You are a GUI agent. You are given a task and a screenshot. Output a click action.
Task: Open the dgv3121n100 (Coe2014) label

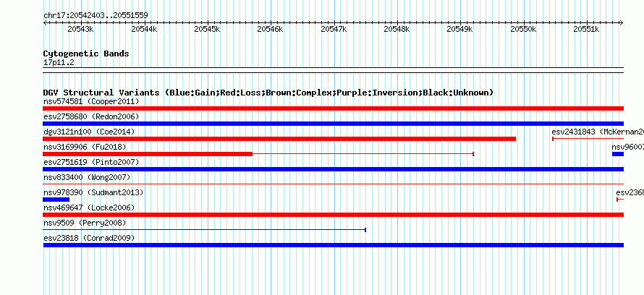(89, 132)
